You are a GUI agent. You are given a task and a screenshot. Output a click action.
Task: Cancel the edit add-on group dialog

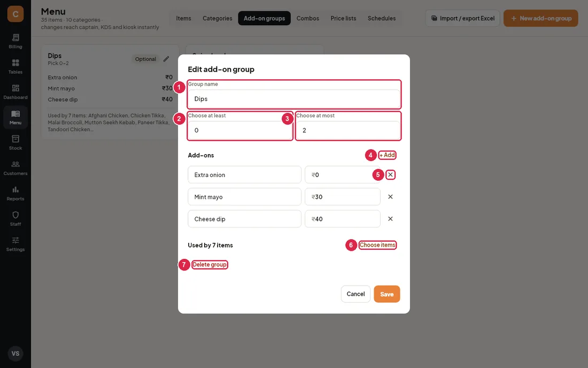[x=355, y=294]
